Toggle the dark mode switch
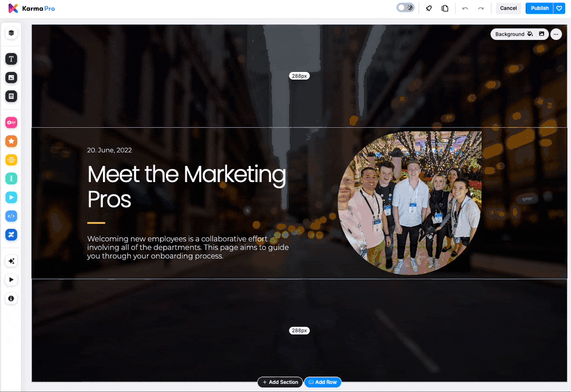This screenshot has width=571, height=392. click(x=405, y=8)
